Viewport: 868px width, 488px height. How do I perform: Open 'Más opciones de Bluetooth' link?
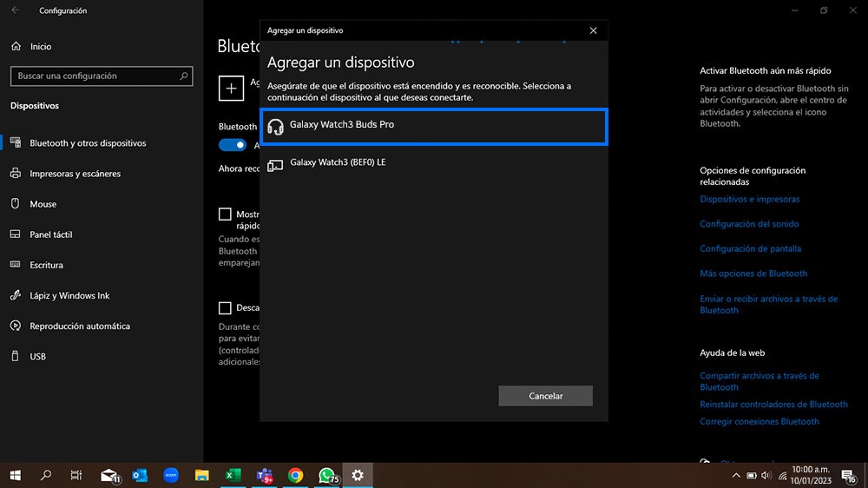pos(753,274)
